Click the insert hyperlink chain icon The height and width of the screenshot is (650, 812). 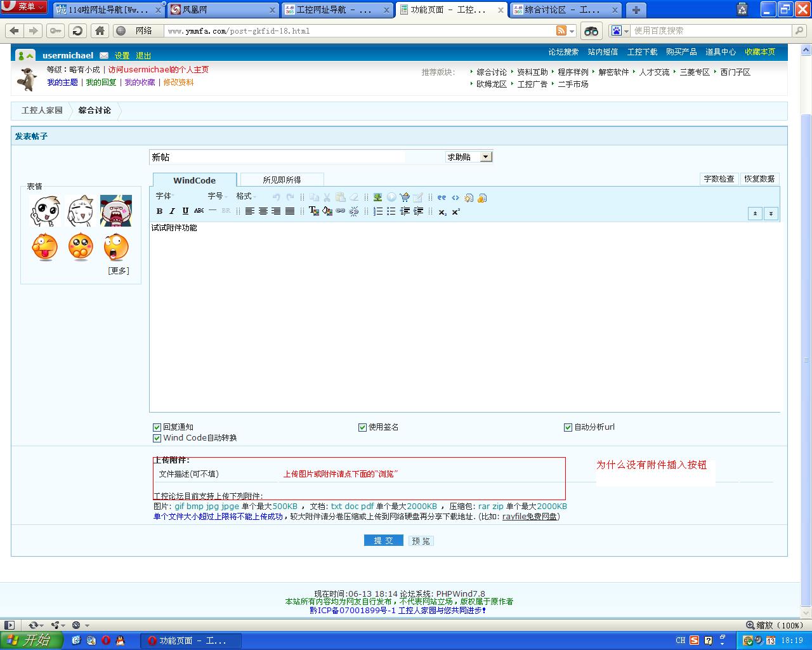tap(341, 211)
